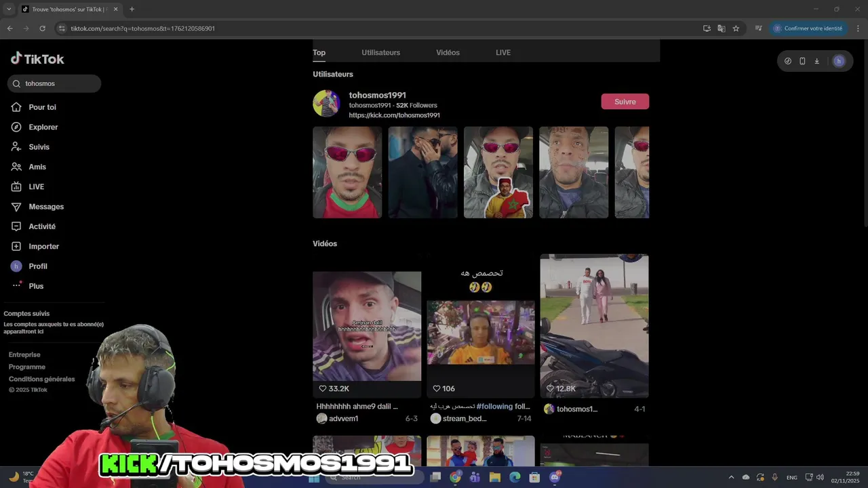The image size is (868, 488).
Task: Open the second user video, two men in jackets
Action: click(422, 172)
